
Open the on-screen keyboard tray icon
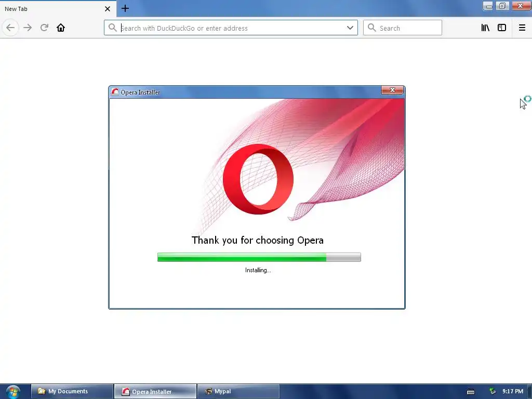(471, 392)
